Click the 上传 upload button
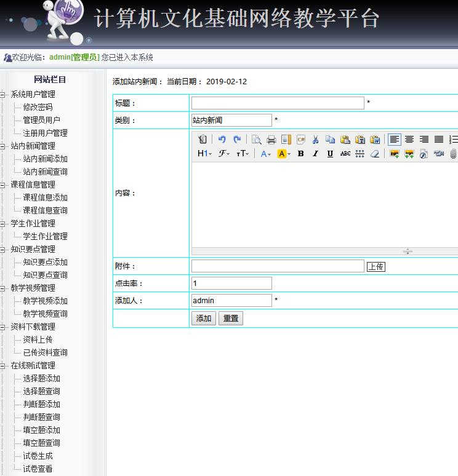This screenshot has width=458, height=476. 376,266
